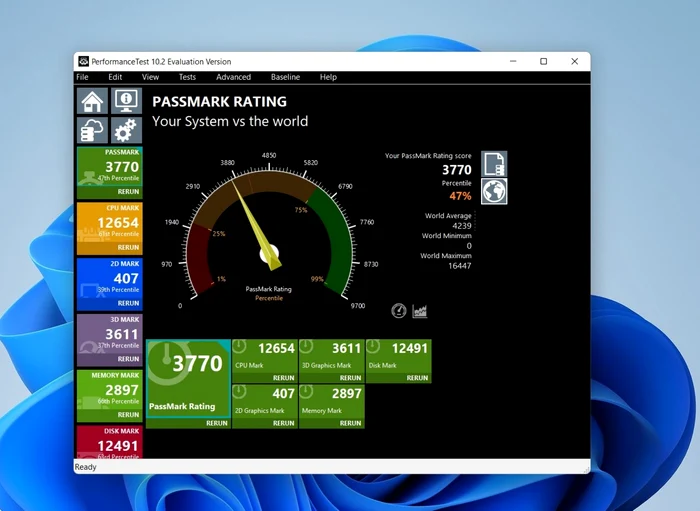Open the Baseline menu

click(x=285, y=77)
